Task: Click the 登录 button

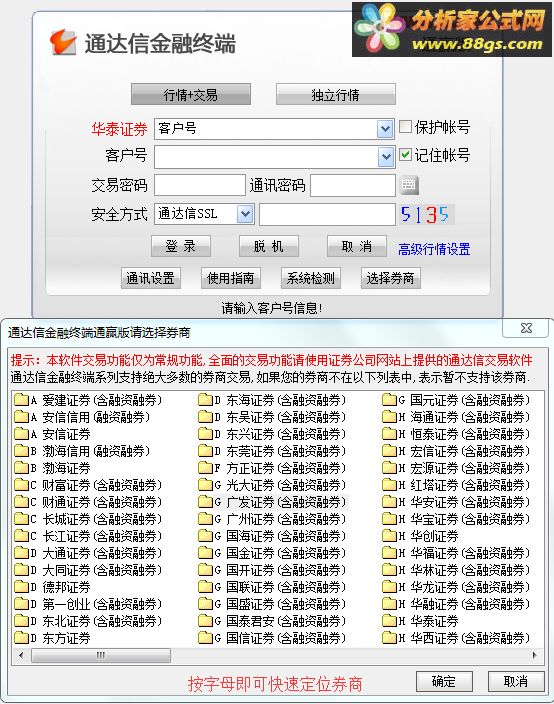Action: click(x=180, y=246)
